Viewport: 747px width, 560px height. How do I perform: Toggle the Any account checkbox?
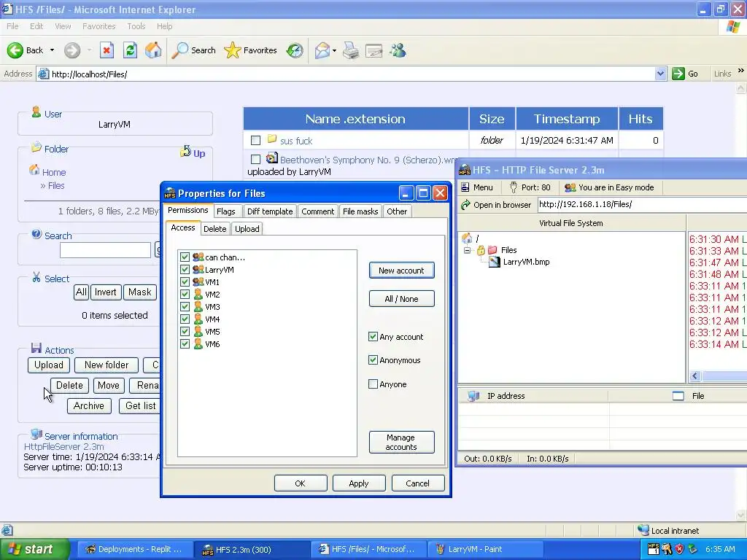point(373,337)
